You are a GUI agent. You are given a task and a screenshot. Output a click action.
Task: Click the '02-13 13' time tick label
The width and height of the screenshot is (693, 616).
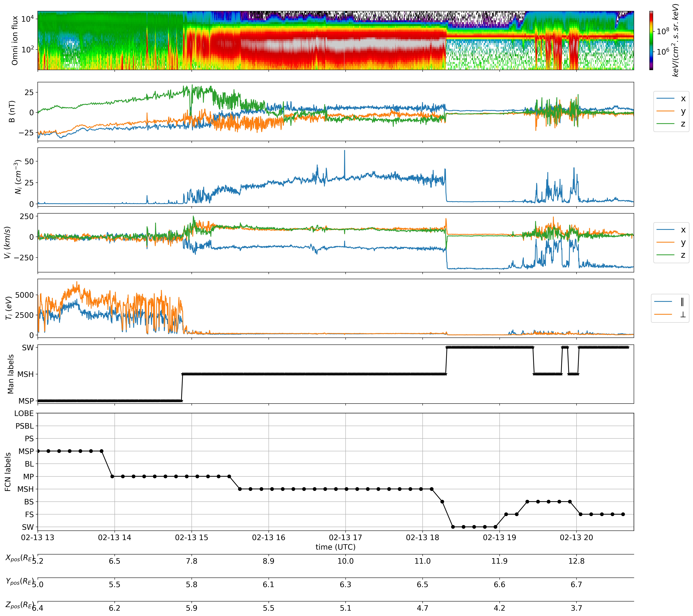pos(38,538)
